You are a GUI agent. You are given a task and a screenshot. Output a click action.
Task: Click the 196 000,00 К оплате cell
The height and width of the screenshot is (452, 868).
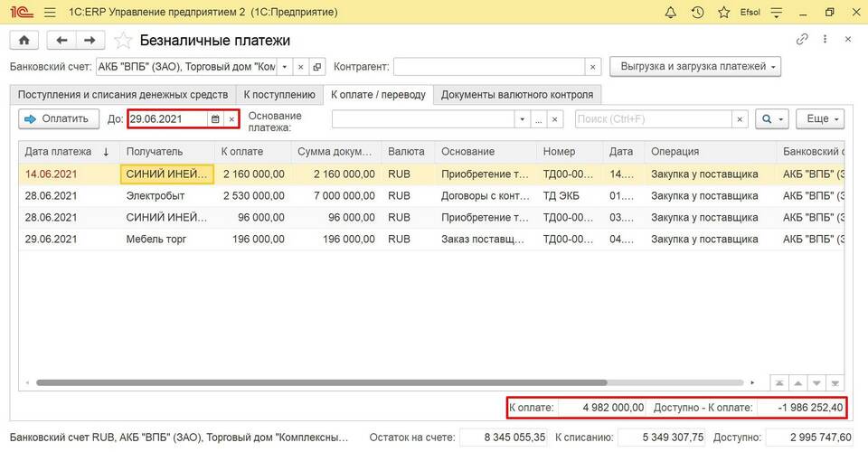pos(253,240)
